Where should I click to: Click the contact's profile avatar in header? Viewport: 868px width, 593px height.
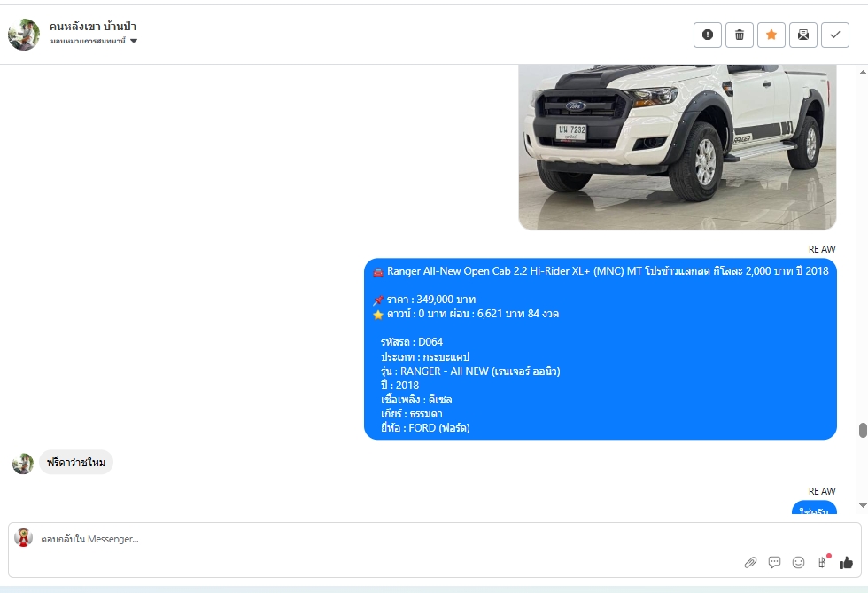point(24,35)
